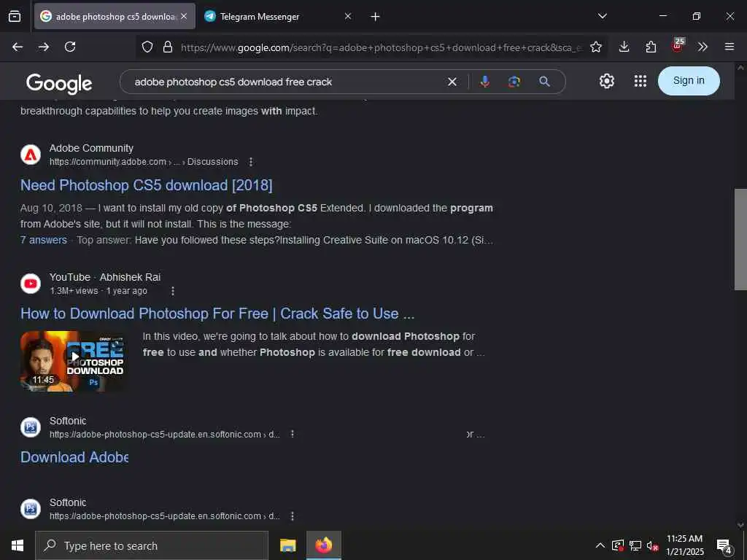Click the browser URL address bar

pos(381,47)
